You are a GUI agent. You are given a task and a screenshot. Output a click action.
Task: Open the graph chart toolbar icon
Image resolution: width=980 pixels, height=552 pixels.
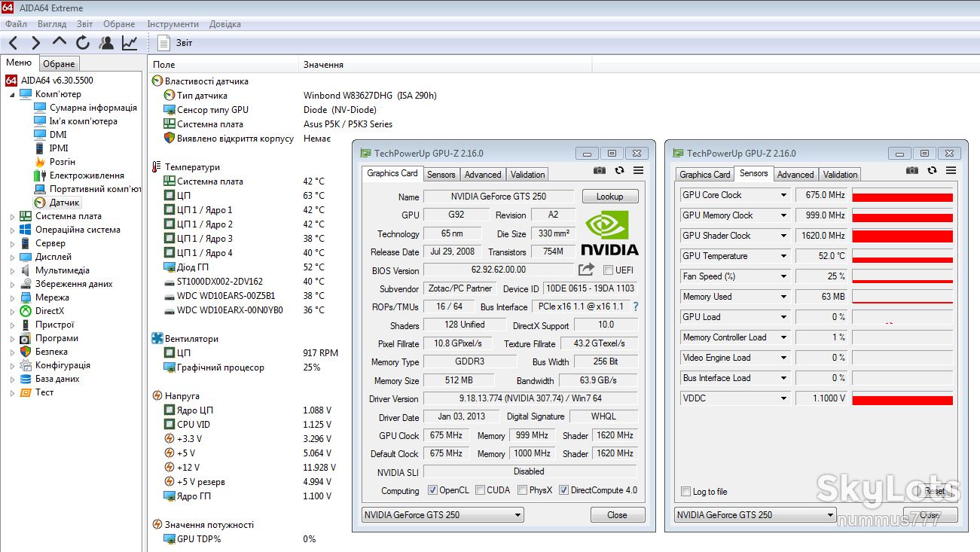130,43
